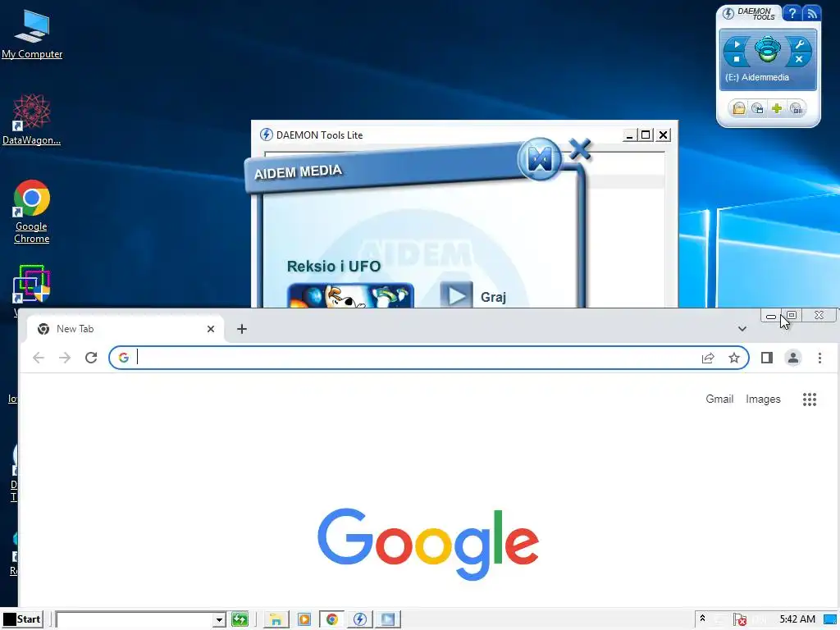Click the Google logo

point(428,544)
